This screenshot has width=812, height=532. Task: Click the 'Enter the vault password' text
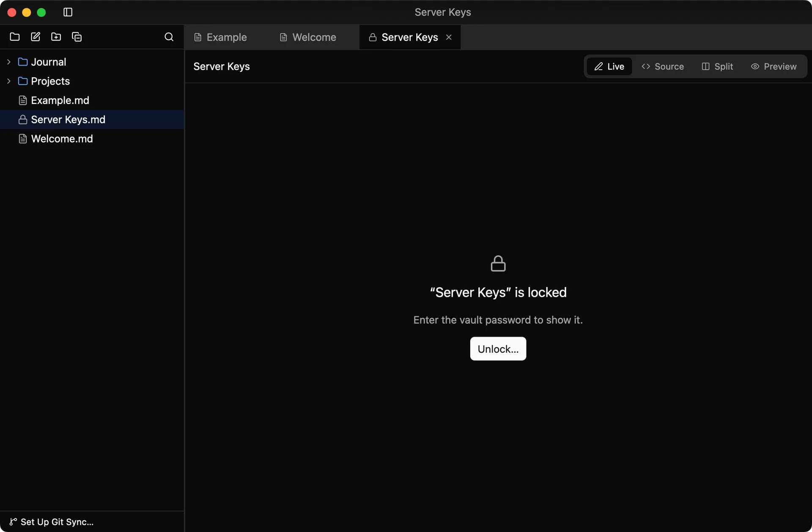coord(498,320)
